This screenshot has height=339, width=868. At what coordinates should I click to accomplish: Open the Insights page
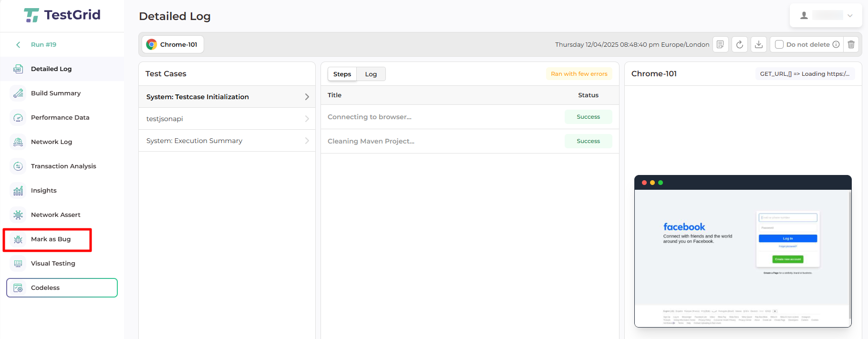pyautogui.click(x=43, y=190)
